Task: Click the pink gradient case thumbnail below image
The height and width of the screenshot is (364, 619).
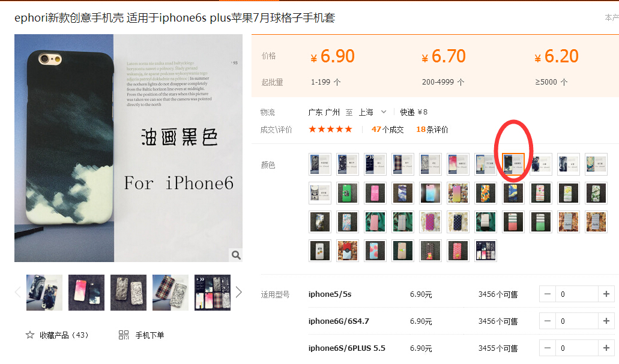Action: [x=86, y=293]
